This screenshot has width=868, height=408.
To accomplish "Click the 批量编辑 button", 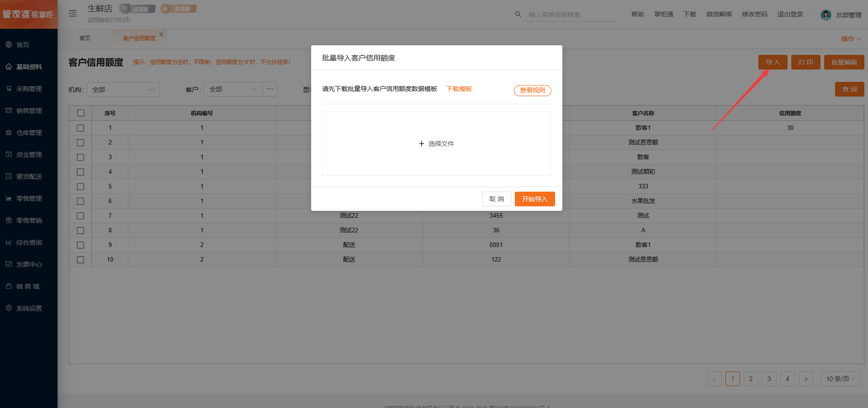I will coord(844,62).
